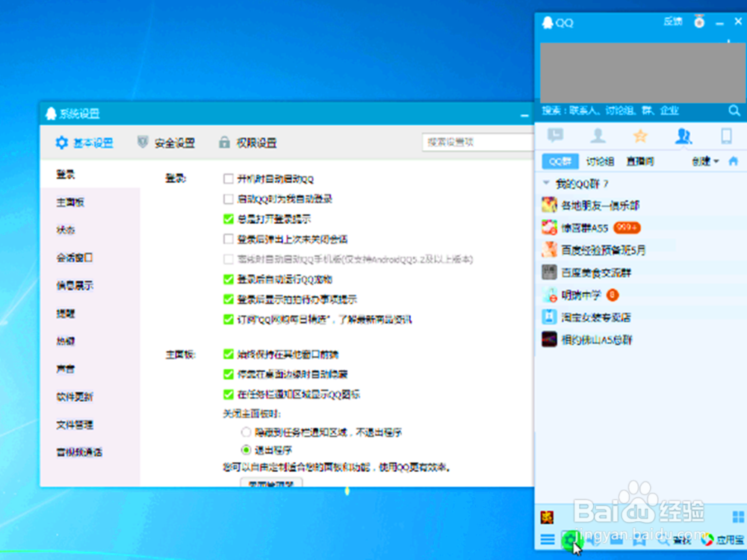The image size is (747, 560).
Task: Select 软件更新 in settings sidebar
Action: [x=75, y=396]
